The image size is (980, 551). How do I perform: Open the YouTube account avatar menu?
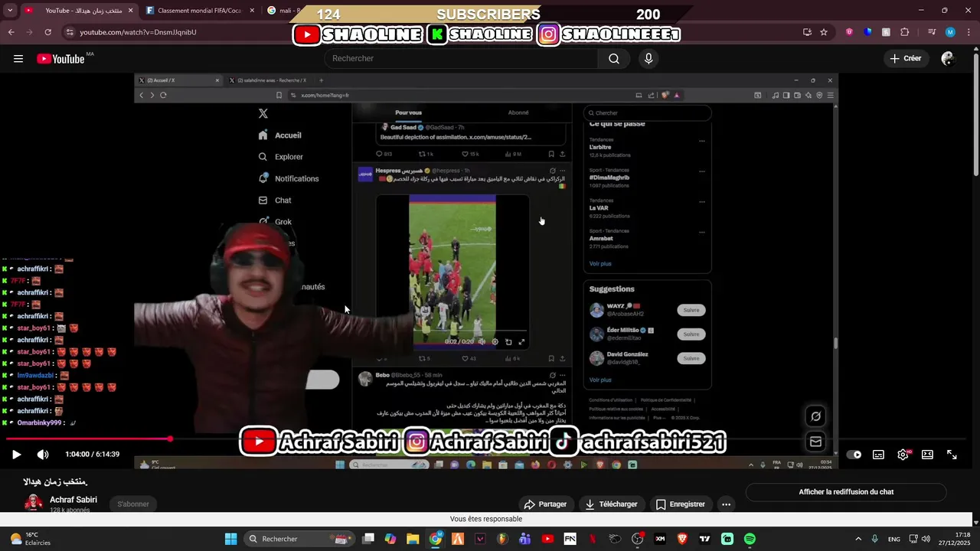948,59
